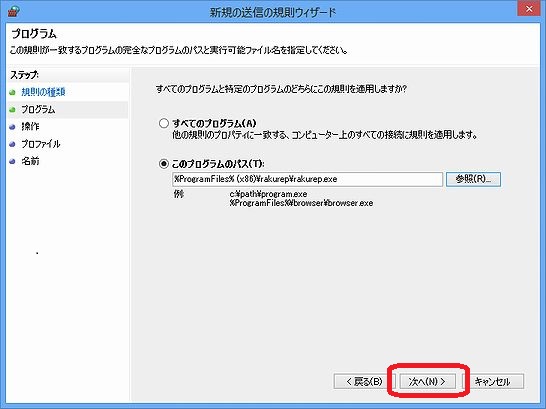The height and width of the screenshot is (409, 546).
Task: Click the blue bullet beside 操作 step
Action: tap(13, 127)
